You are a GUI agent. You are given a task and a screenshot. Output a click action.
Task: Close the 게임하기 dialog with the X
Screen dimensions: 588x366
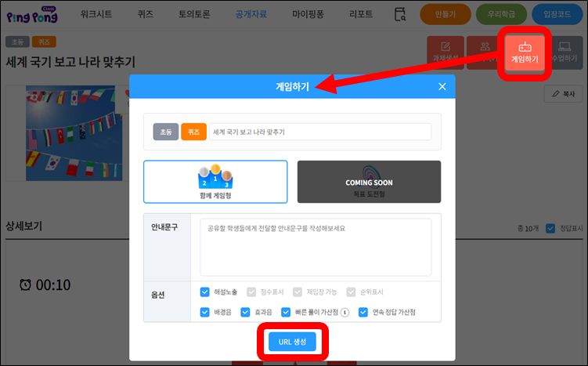(442, 86)
